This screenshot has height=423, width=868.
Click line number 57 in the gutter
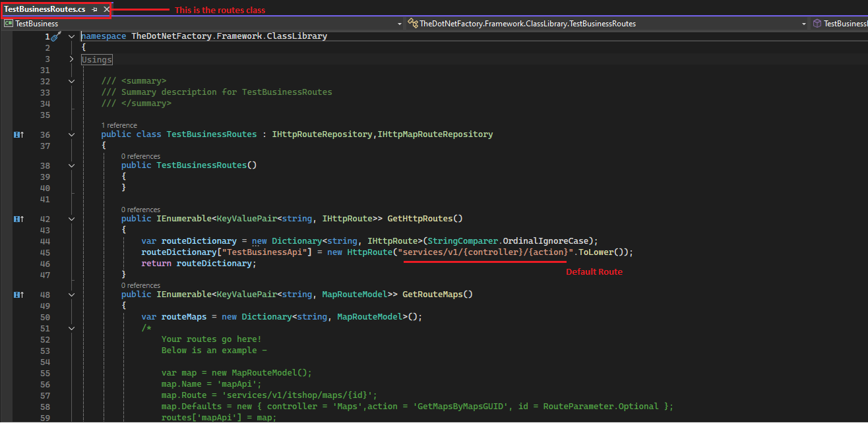pos(45,395)
